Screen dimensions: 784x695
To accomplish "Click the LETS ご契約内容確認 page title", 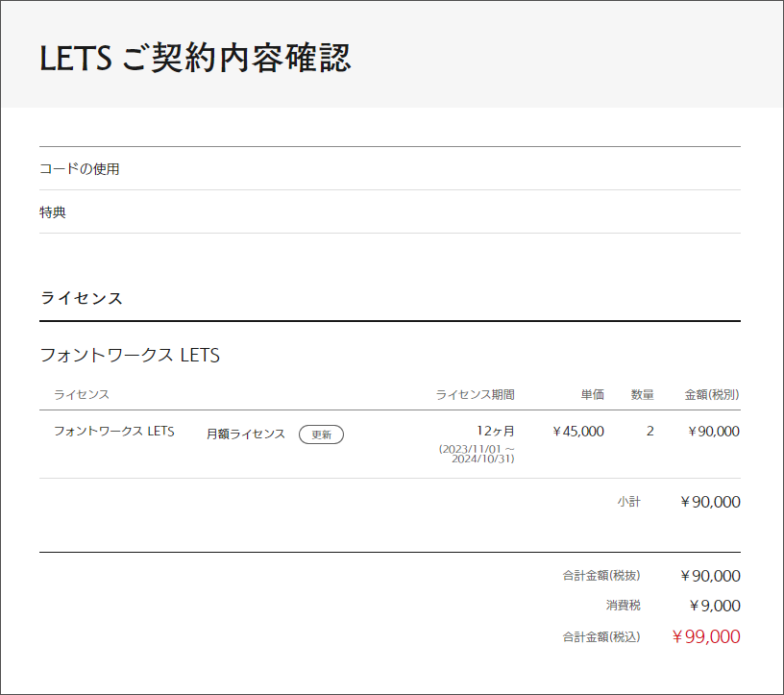I will click(195, 58).
